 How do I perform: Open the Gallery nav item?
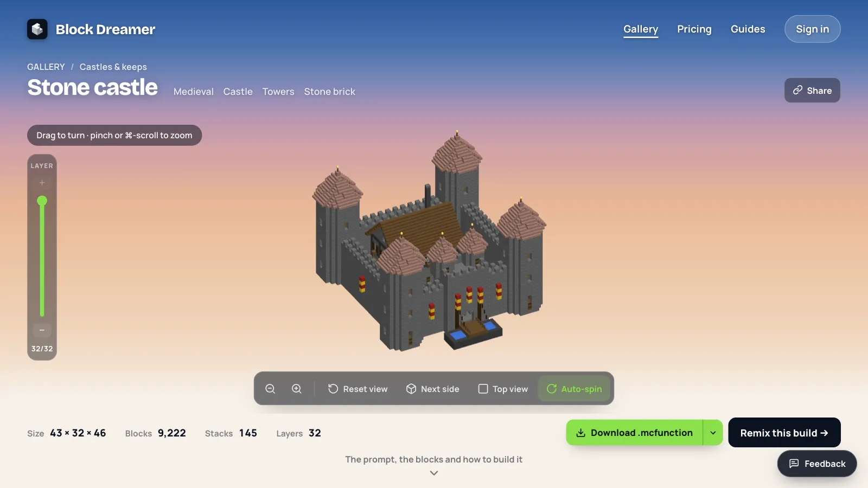(641, 29)
